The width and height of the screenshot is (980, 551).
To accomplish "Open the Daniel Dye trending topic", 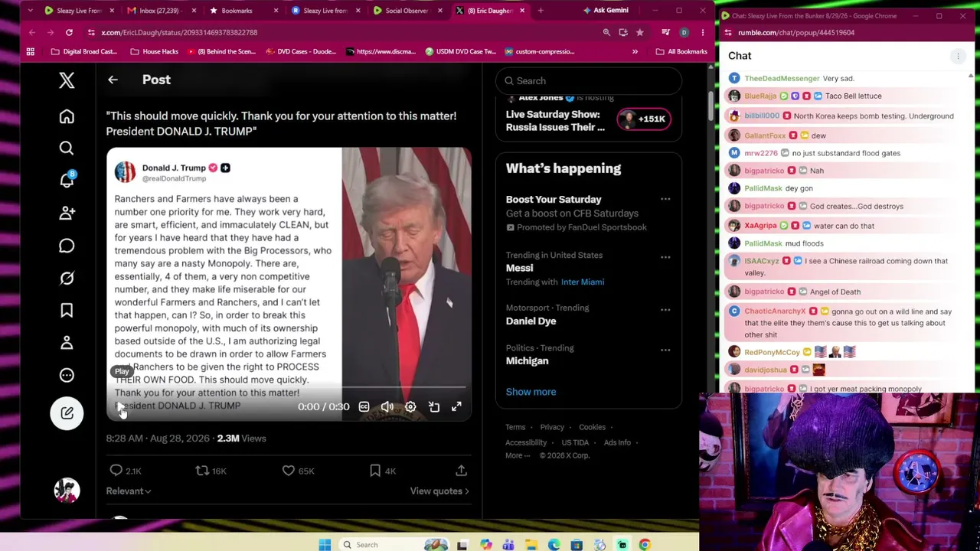I will [x=531, y=321].
